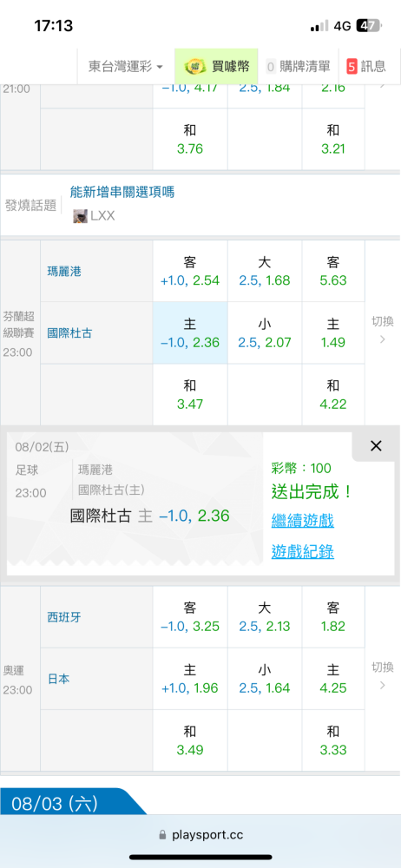The height and width of the screenshot is (868, 401).
Task: Toggle selected 主 -1.0, 2.36 bet cell
Action: point(190,332)
